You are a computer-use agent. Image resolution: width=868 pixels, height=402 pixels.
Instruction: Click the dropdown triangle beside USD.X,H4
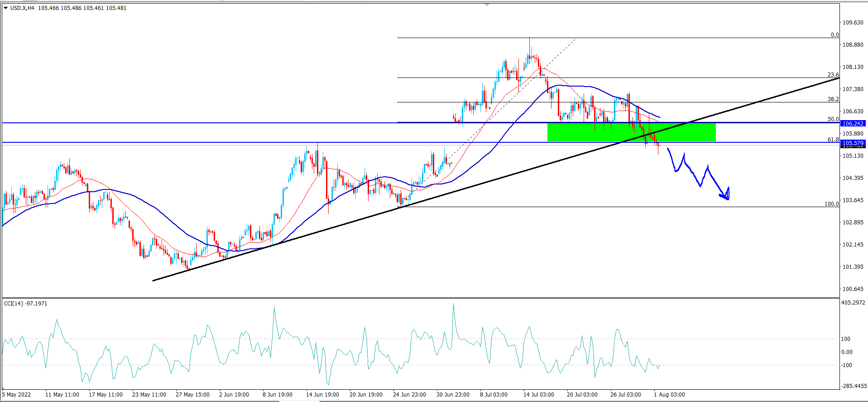pyautogui.click(x=6, y=8)
